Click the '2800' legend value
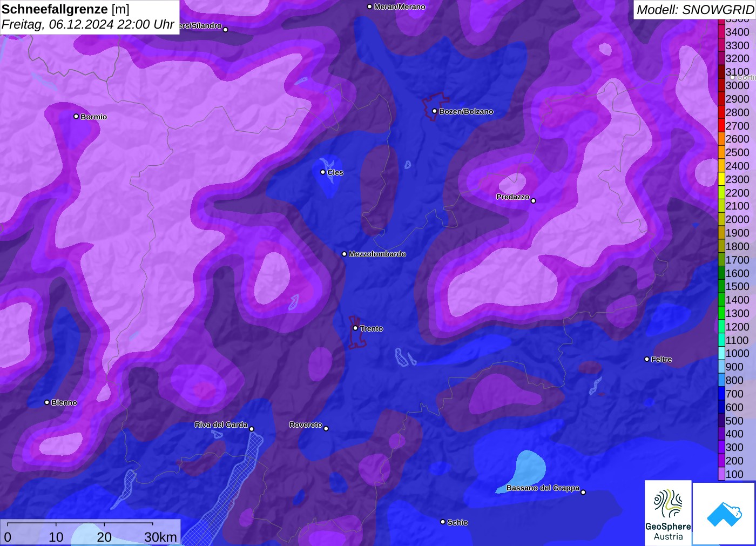Image resolution: width=756 pixels, height=546 pixels. [737, 112]
